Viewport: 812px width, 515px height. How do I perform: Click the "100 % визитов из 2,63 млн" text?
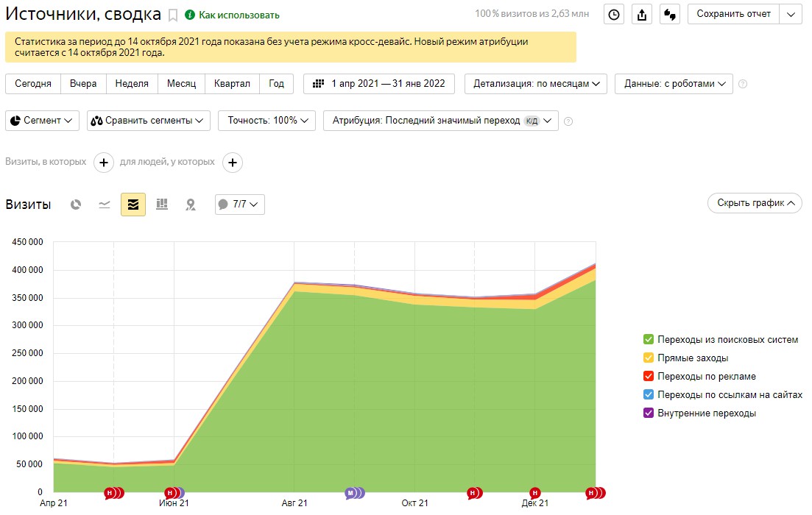532,14
